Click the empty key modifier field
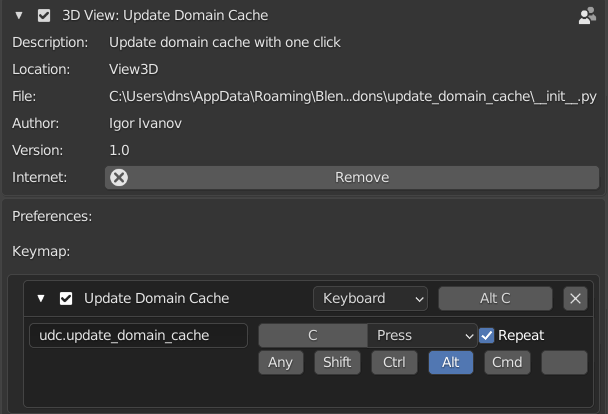 564,362
